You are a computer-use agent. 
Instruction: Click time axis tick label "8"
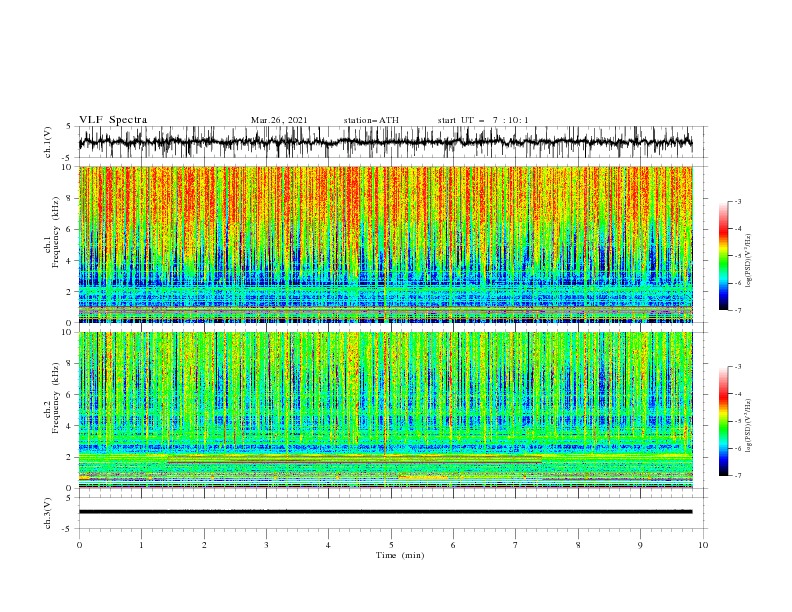pos(578,545)
